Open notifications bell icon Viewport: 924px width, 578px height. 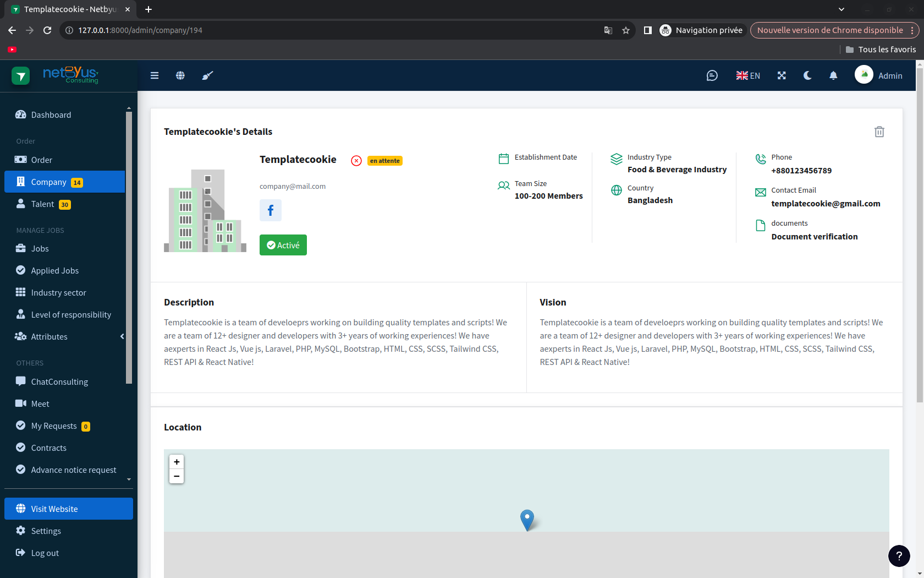click(x=833, y=75)
